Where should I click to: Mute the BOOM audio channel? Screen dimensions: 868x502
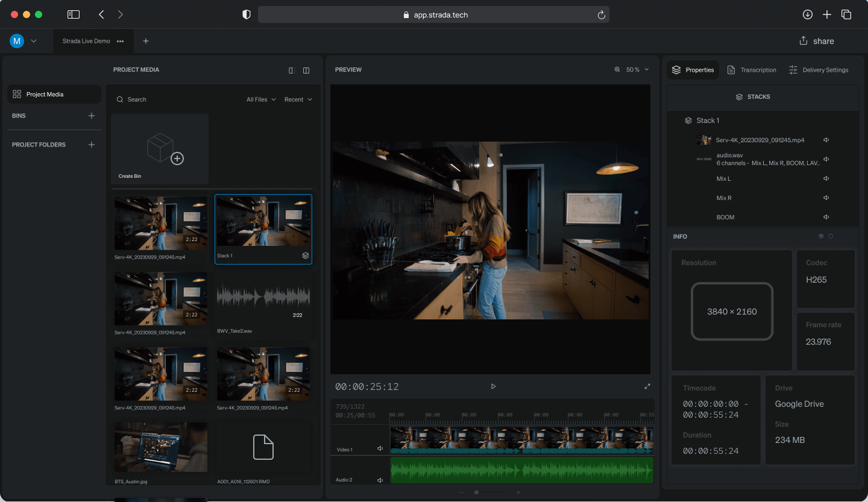coord(826,217)
